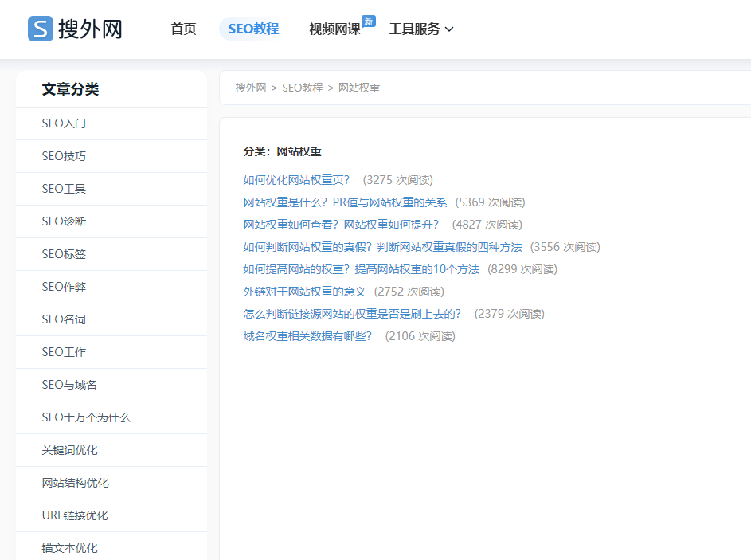Click the 新 badge next to 视频网课
The height and width of the screenshot is (560, 751).
pos(369,21)
